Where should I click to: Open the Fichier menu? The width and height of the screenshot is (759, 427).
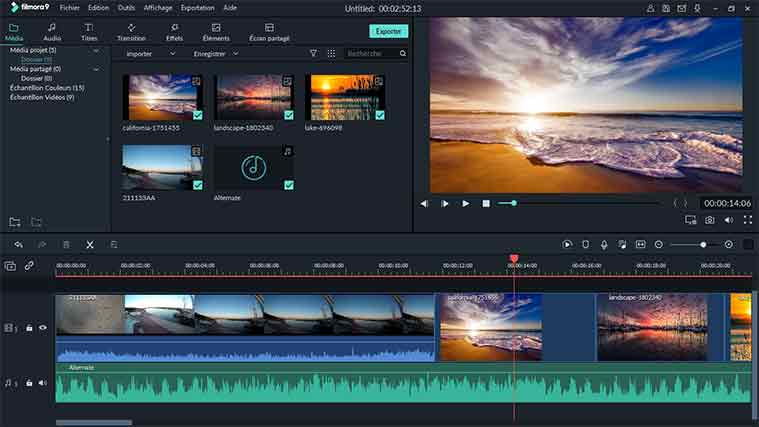coord(70,7)
